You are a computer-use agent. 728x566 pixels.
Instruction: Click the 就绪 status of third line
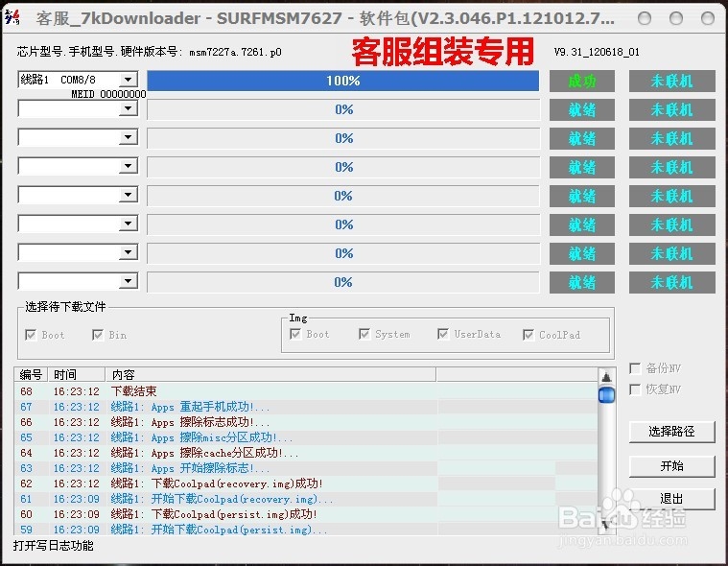tap(582, 139)
